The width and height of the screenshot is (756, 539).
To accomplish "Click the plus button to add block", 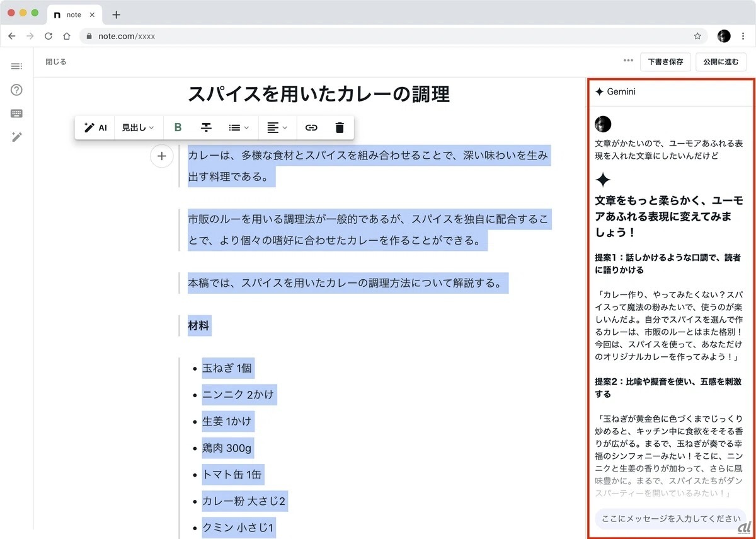I will click(162, 156).
